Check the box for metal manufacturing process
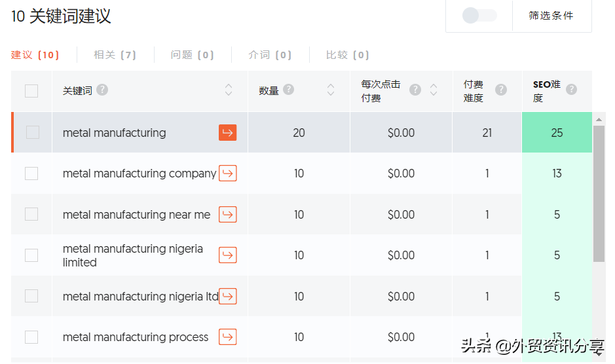This screenshot has height=364, width=615. point(31,337)
